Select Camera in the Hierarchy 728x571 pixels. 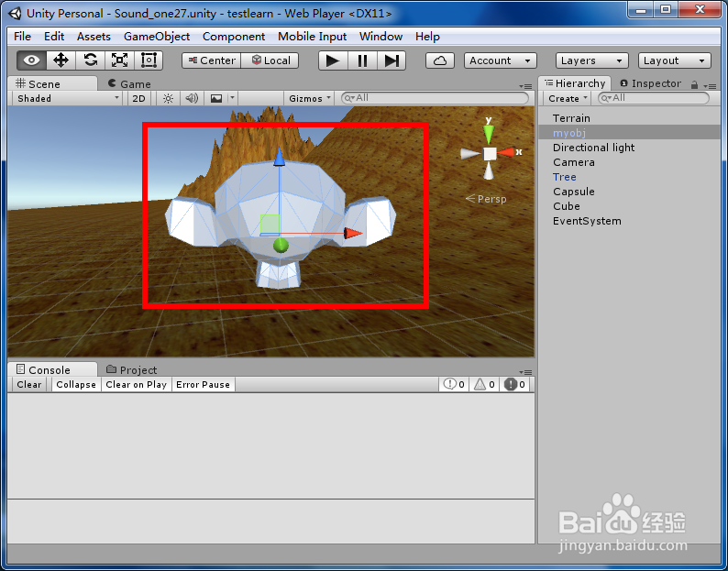(629, 162)
